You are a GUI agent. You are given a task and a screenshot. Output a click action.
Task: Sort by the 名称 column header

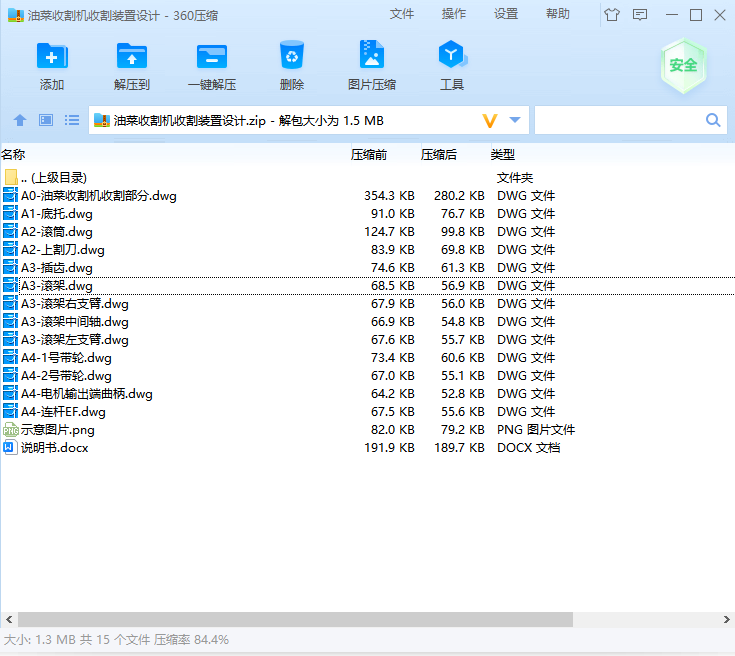click(x=13, y=154)
